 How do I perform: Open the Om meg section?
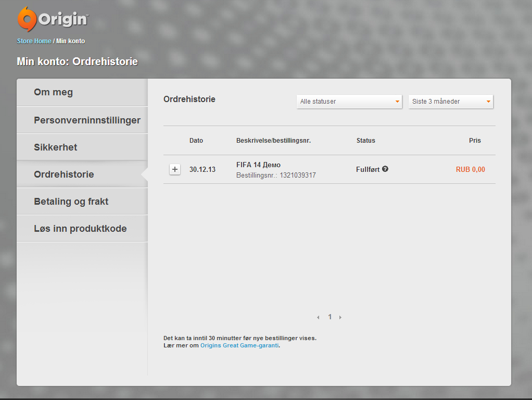[82, 92]
